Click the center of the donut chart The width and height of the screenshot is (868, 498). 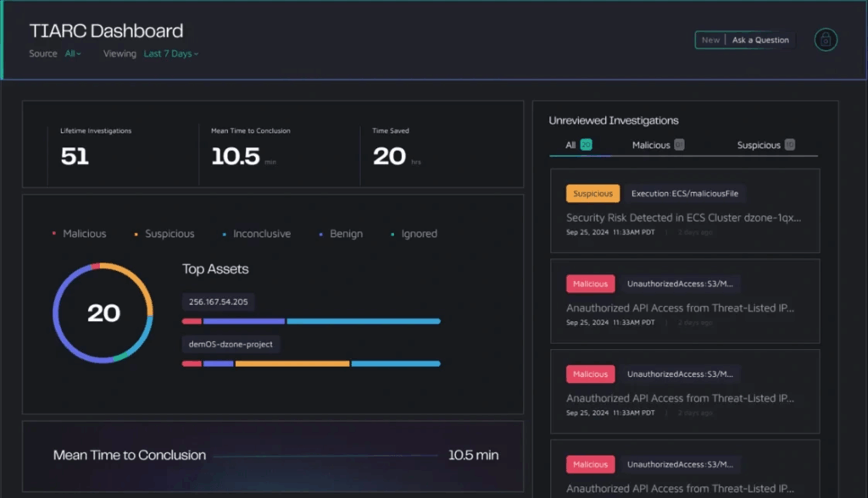click(x=103, y=313)
